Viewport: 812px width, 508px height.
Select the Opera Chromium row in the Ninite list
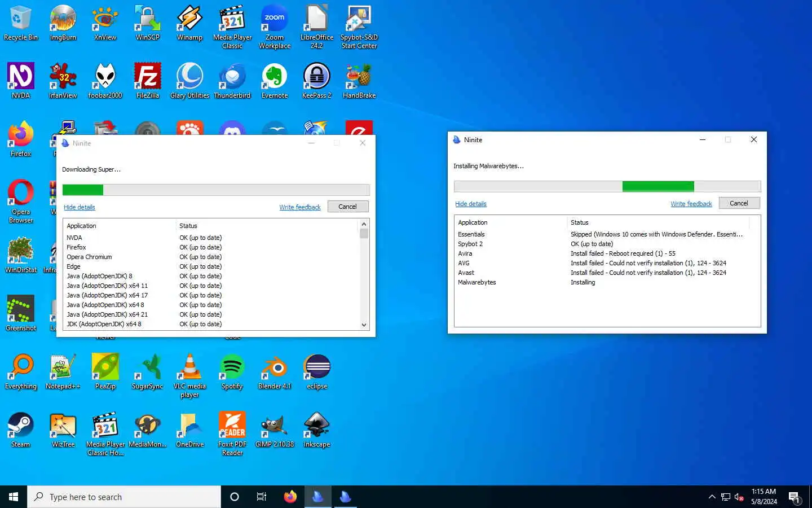point(211,257)
